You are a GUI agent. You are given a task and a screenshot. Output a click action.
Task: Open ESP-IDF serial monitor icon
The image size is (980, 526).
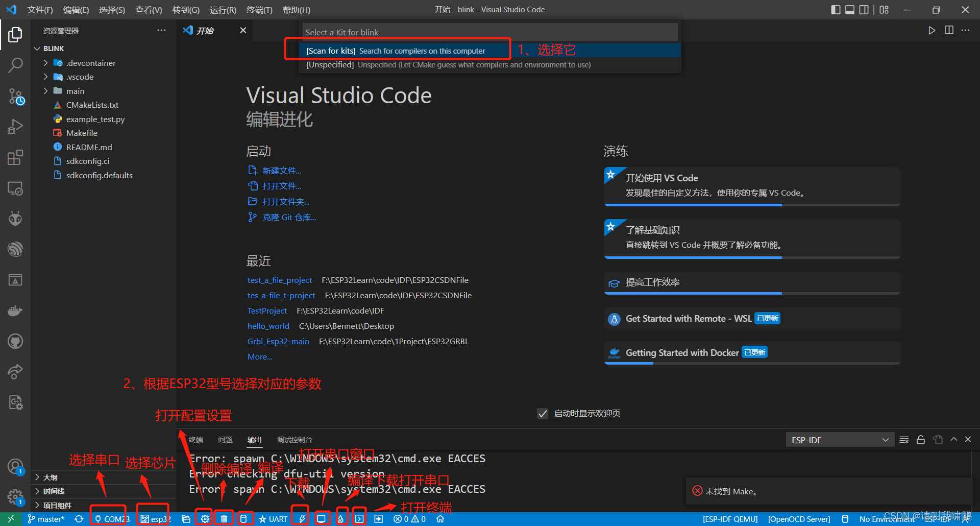pos(321,519)
